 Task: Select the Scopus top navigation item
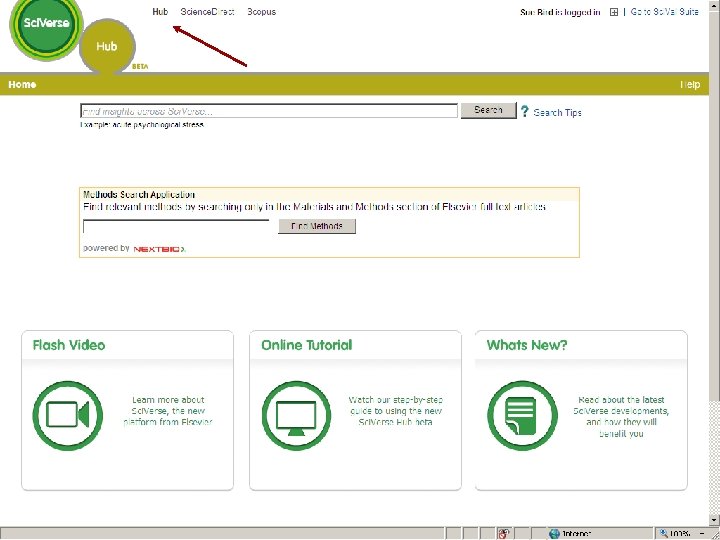tap(261, 12)
